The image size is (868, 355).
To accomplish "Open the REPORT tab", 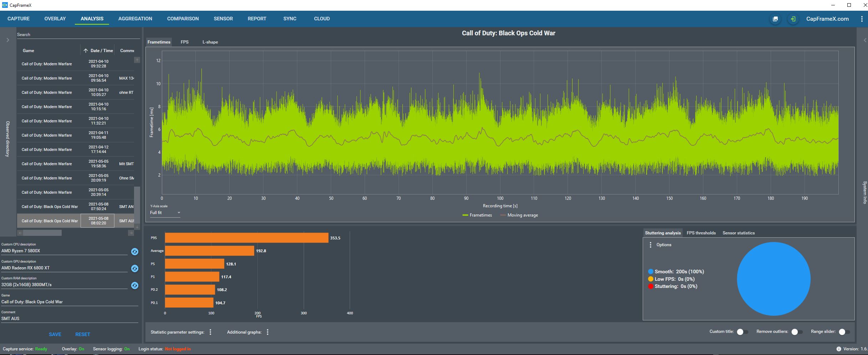I will (257, 19).
